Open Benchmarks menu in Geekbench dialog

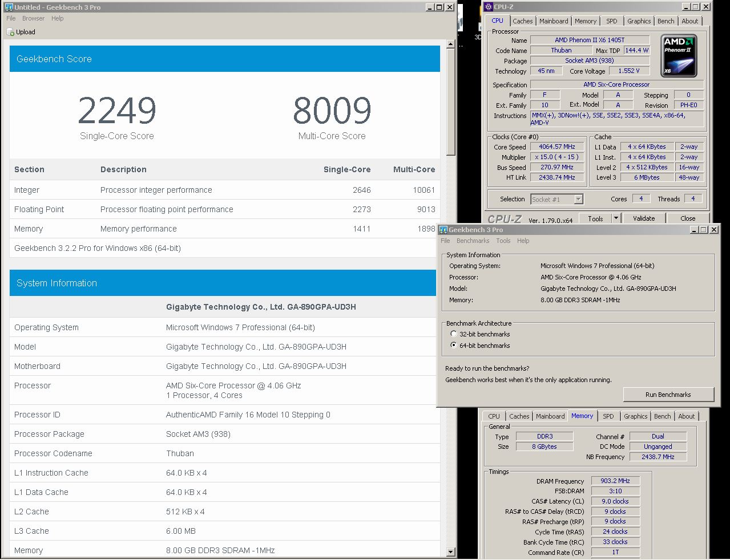(x=473, y=241)
